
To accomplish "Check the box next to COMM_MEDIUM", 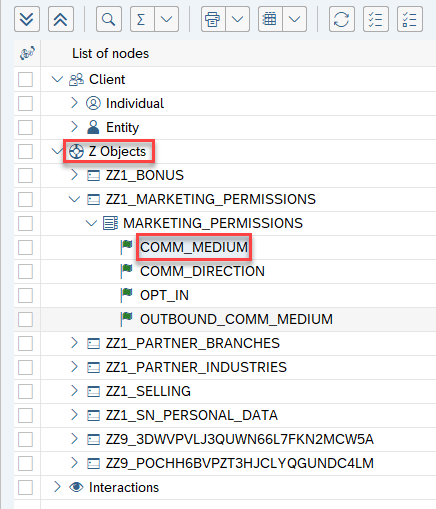I will point(25,247).
